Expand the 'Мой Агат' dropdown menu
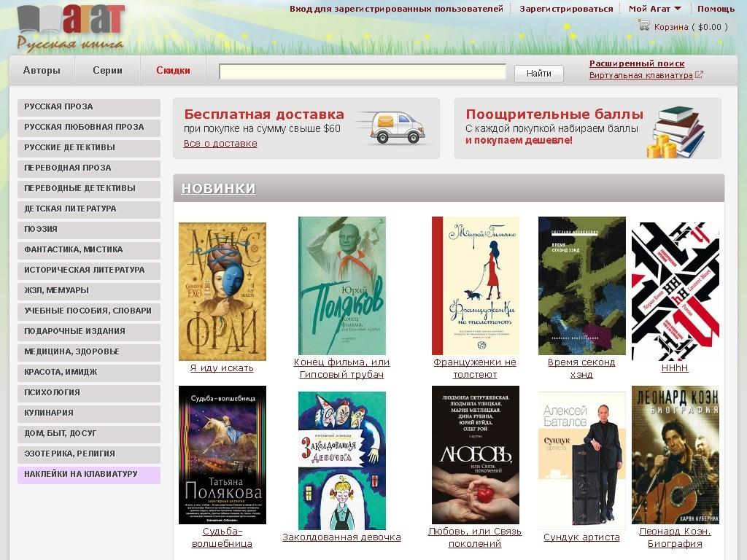 [654, 9]
